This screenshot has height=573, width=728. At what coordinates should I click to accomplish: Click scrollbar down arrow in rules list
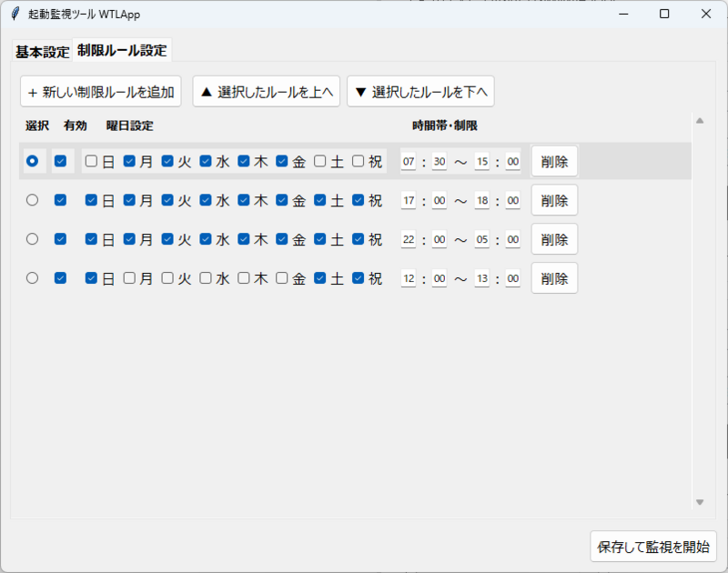pos(699,502)
